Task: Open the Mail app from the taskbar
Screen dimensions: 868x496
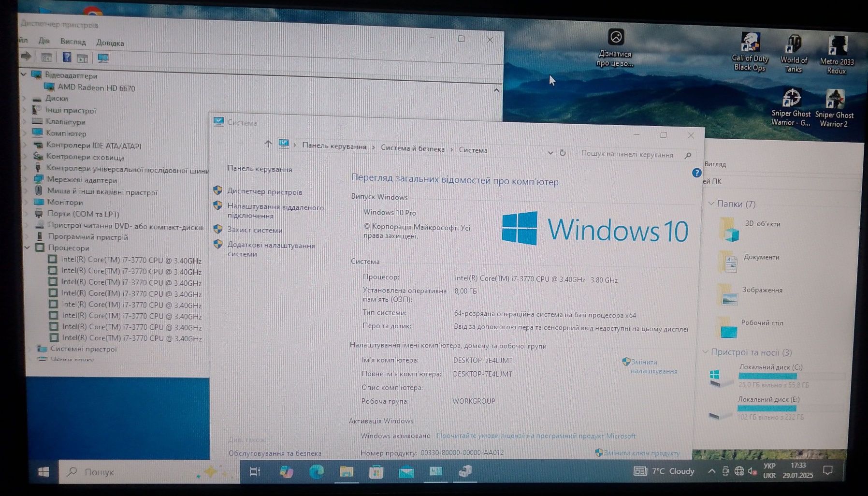Action: point(406,471)
